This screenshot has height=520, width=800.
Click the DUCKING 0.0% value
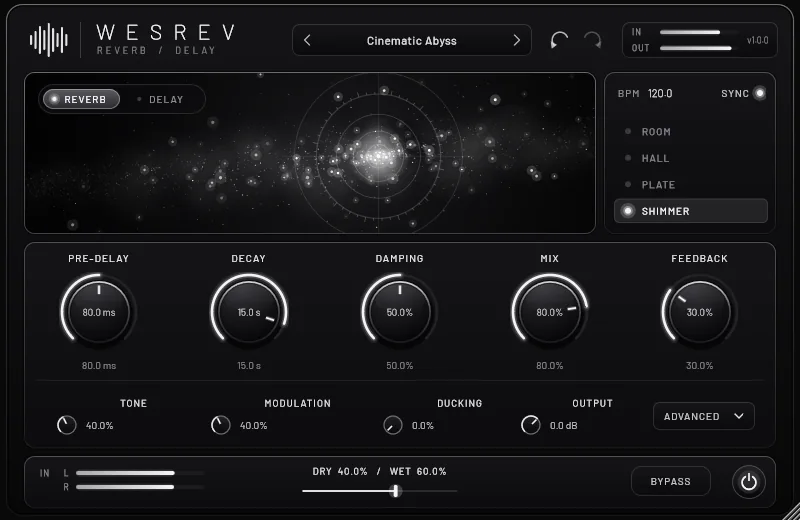422,426
